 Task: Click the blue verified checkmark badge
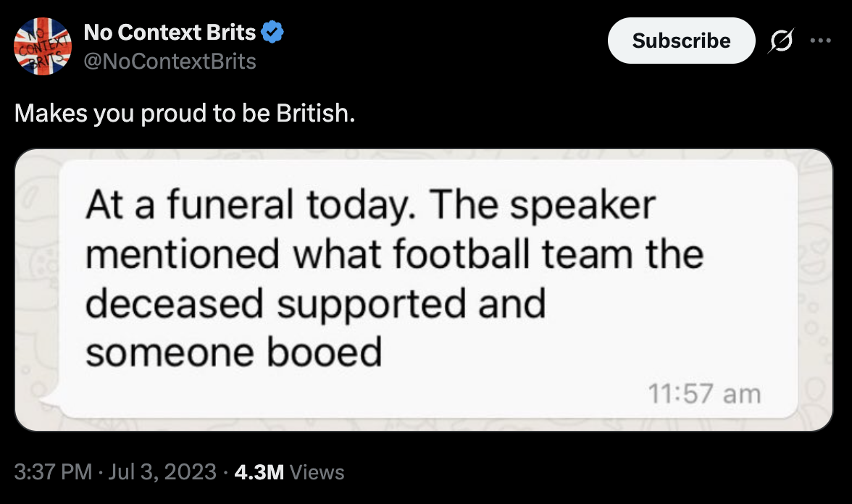[273, 33]
